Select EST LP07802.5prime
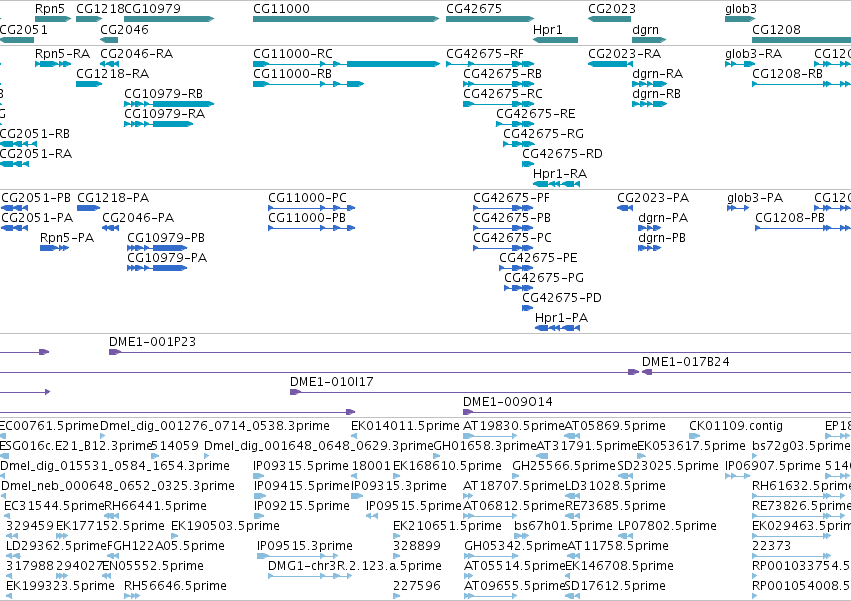 pyautogui.click(x=625, y=536)
